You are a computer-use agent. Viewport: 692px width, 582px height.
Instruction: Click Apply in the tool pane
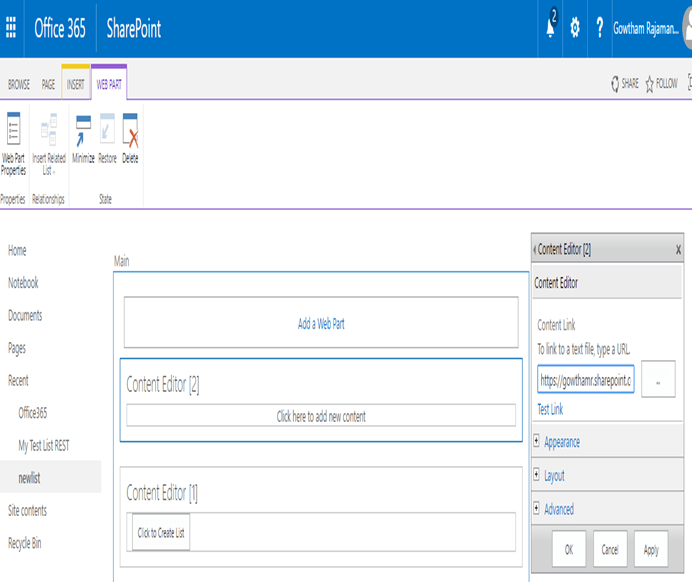pyautogui.click(x=651, y=549)
